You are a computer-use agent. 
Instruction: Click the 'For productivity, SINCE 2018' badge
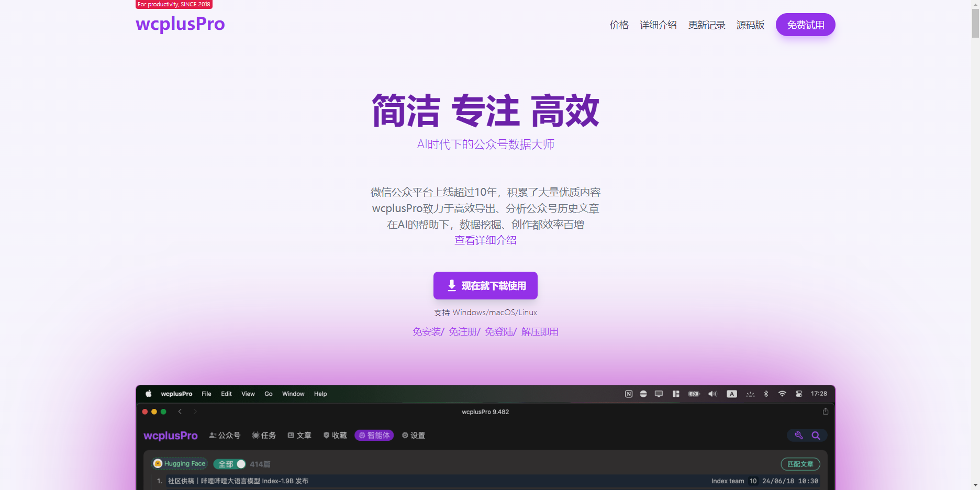point(174,4)
